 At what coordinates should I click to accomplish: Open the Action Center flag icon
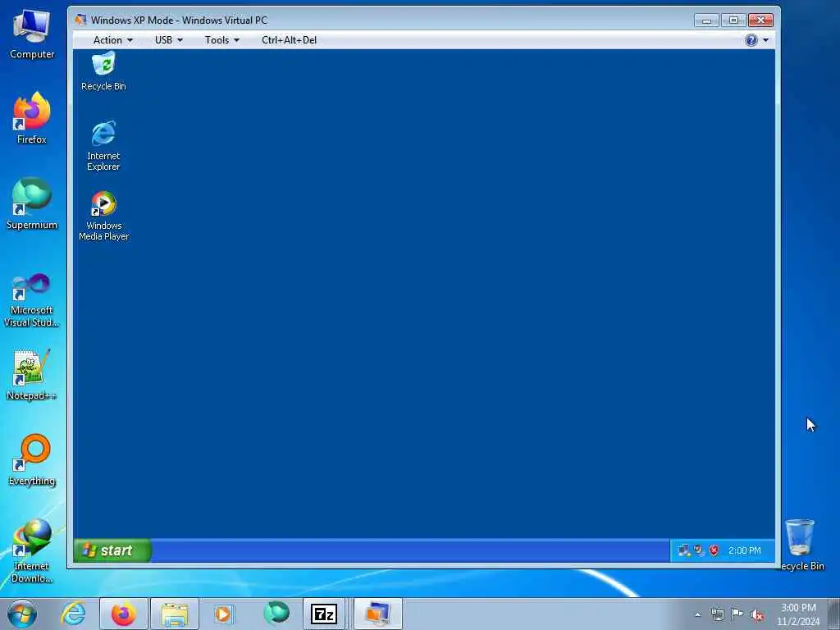[x=737, y=614]
